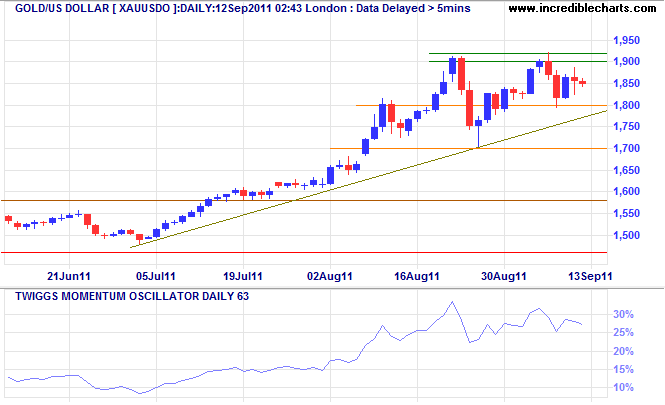Screen dimensions: 665x405
Task: Click the 02Aug11 date label
Action: pos(330,277)
